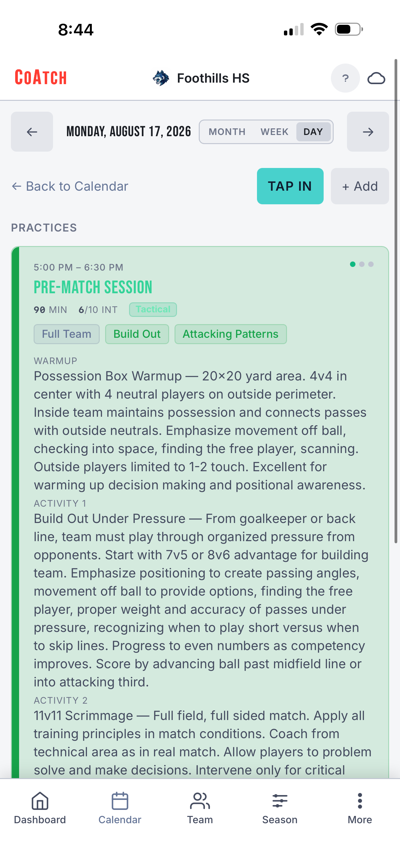Open help question mark icon

click(x=345, y=78)
